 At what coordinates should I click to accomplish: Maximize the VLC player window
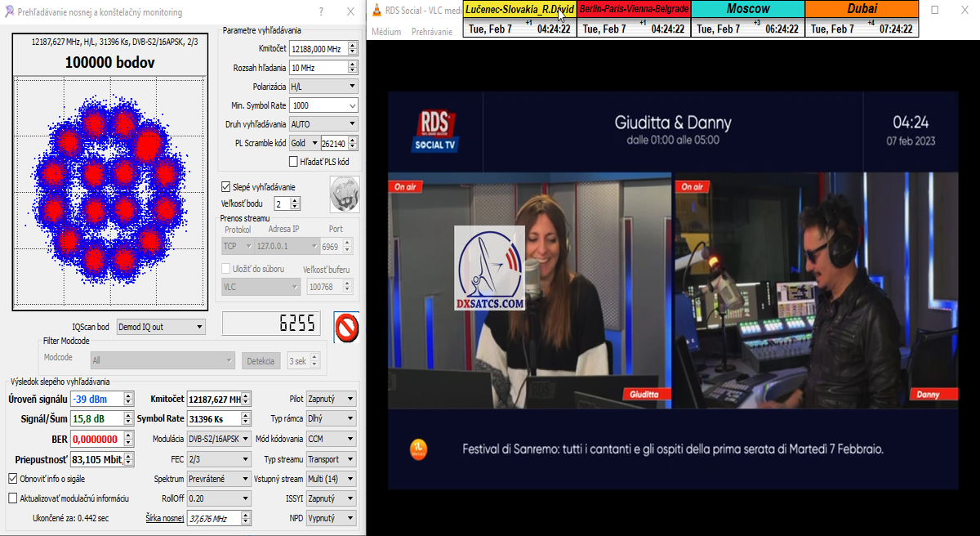pos(935,11)
